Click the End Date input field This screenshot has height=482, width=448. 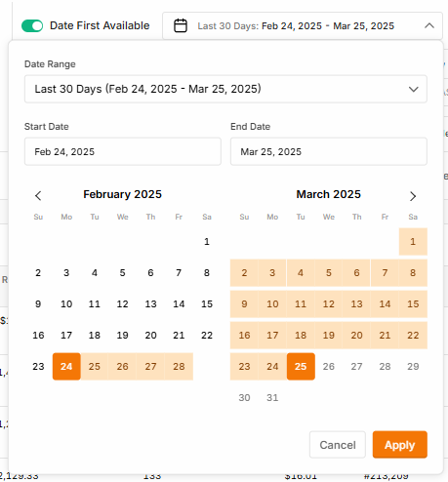329,151
